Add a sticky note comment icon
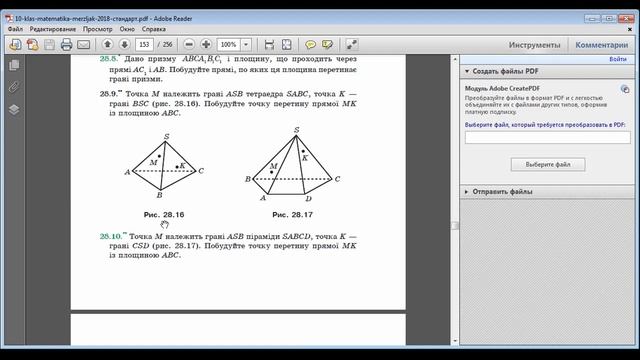640x360 pixels. click(x=311, y=44)
